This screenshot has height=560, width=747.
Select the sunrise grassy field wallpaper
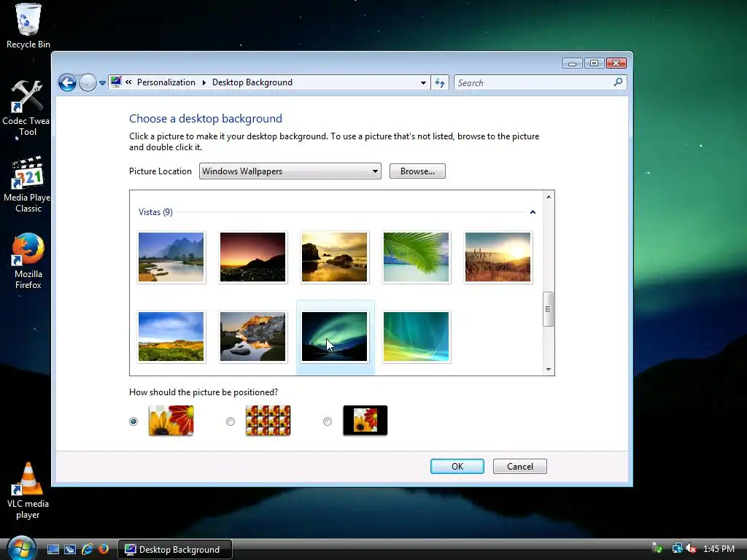(498, 257)
